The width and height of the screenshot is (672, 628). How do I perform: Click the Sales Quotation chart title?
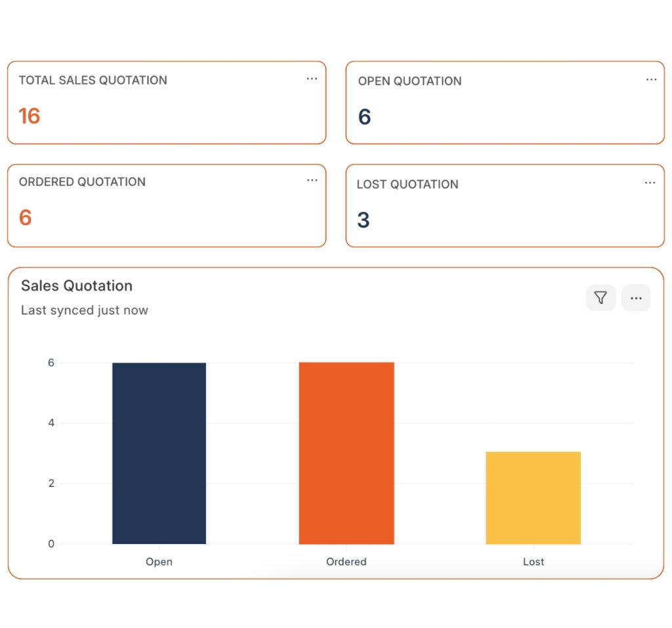(x=75, y=286)
